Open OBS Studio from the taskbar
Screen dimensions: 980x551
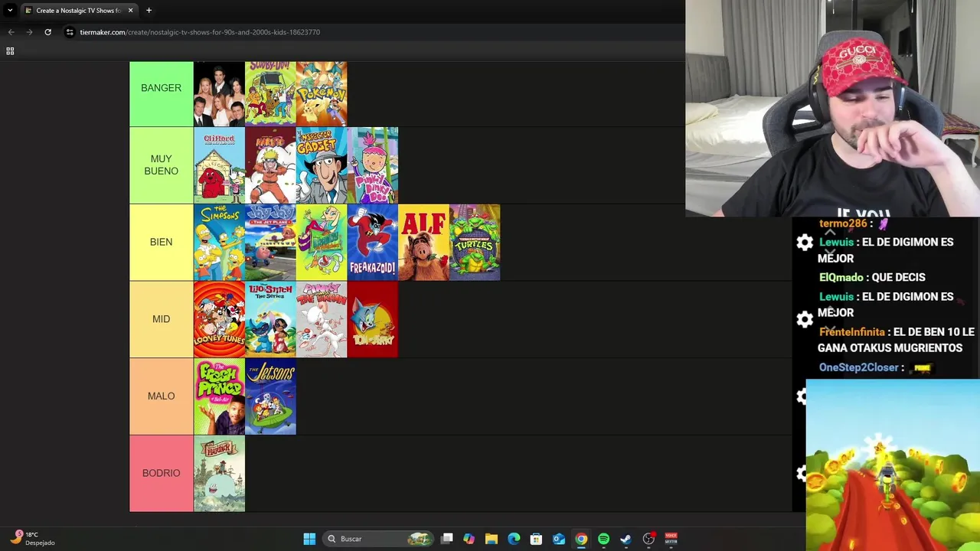pyautogui.click(x=648, y=539)
